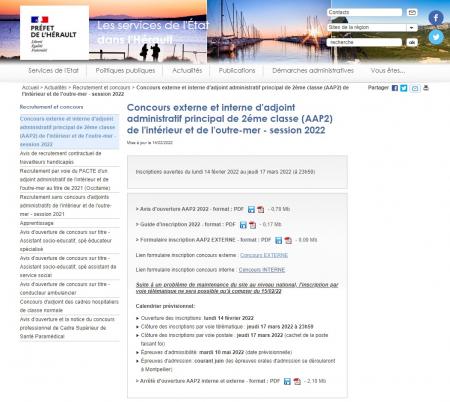Share by email icon next to Partager

pos(415,88)
